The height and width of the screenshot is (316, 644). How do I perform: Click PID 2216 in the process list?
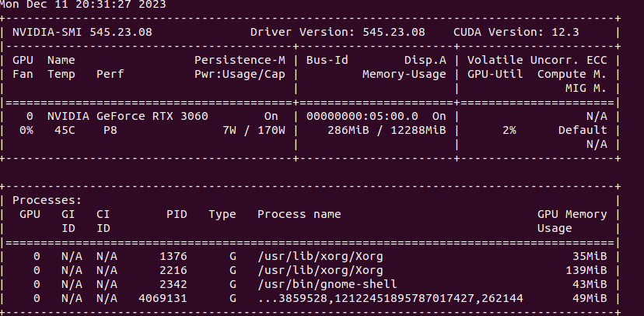coord(173,270)
